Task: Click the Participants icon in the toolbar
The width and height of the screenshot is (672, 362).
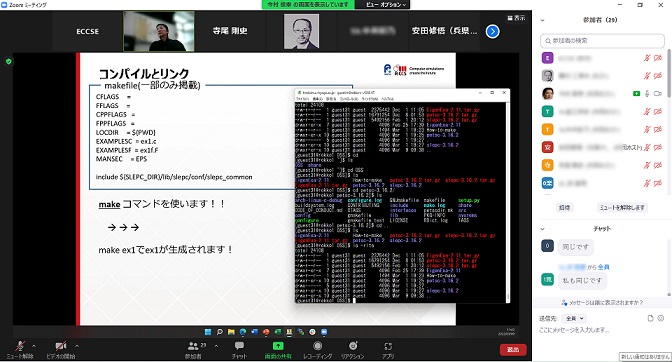Action: pos(194,346)
